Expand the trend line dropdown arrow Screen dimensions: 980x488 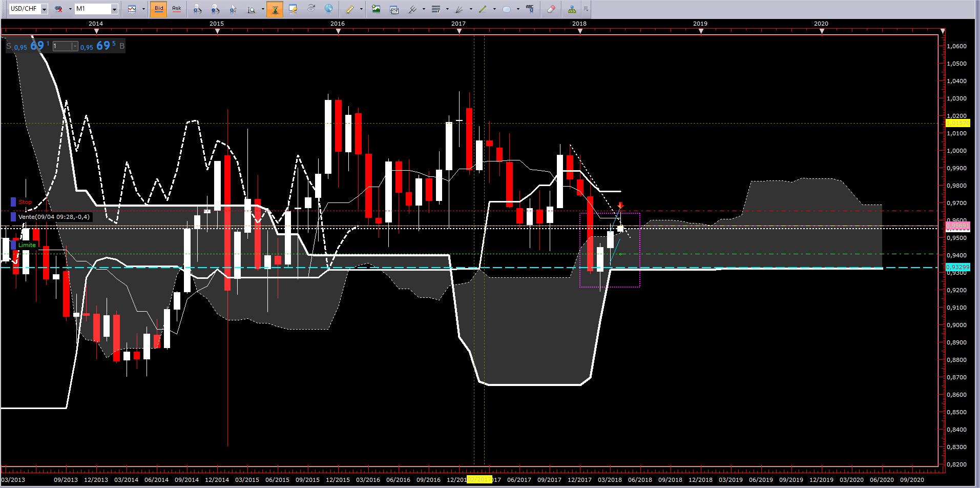click(494, 9)
